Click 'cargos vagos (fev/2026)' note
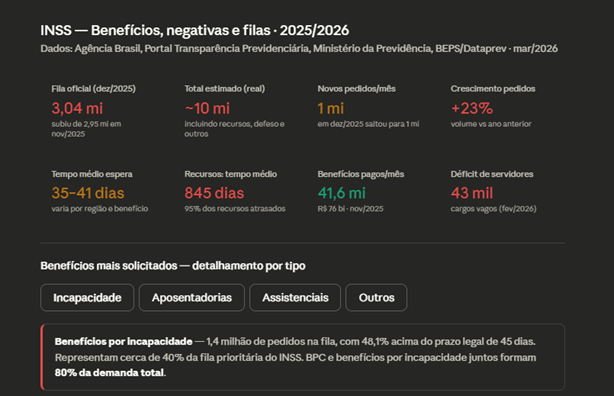614x396 pixels. tap(493, 209)
